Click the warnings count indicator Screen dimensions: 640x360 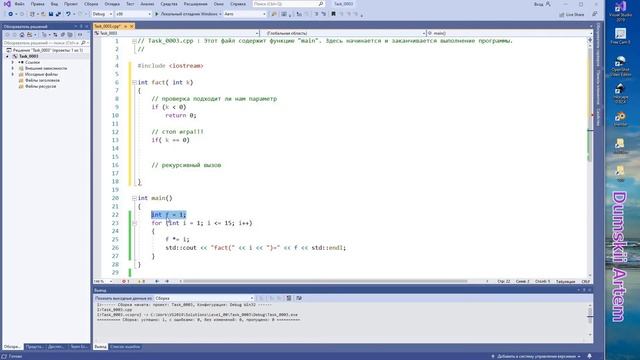[141, 281]
